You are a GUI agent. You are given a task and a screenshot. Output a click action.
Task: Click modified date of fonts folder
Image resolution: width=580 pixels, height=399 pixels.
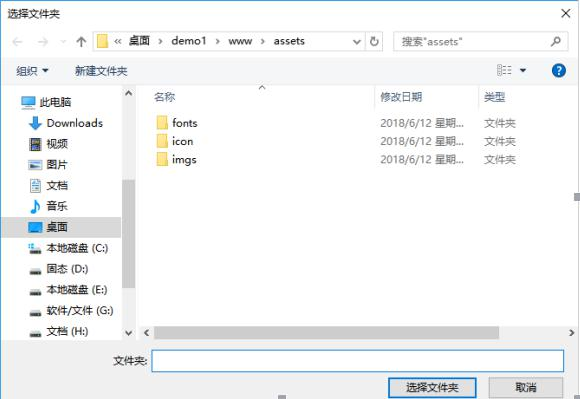point(422,123)
